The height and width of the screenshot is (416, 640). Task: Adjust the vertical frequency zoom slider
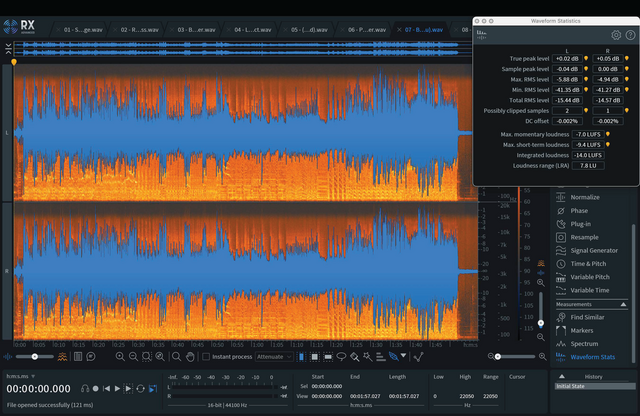point(541,309)
